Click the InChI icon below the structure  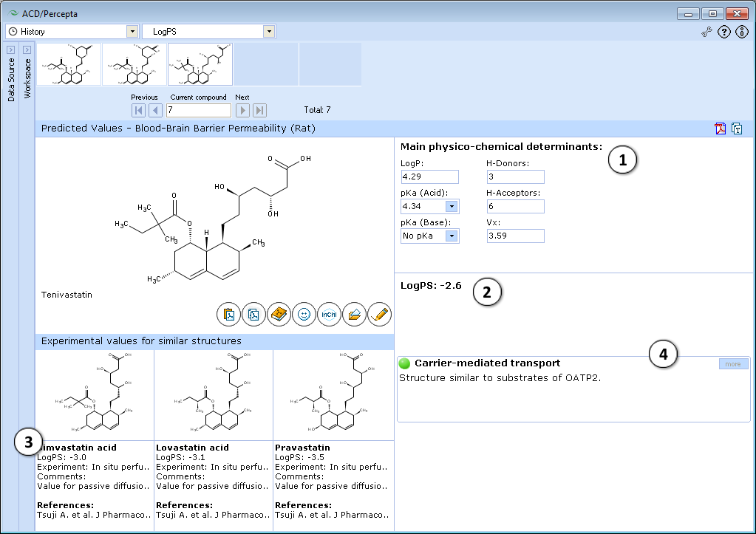point(329,315)
